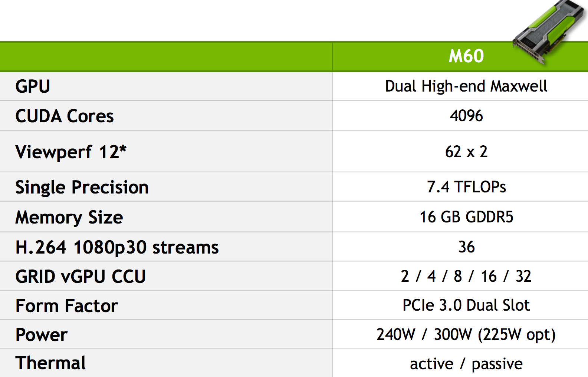Select the 7.4 TFLOPs value
Screen dimensions: 588x377
click(x=466, y=187)
